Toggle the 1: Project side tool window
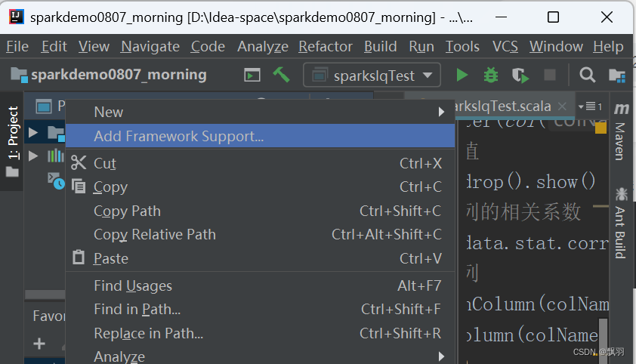 [12, 141]
